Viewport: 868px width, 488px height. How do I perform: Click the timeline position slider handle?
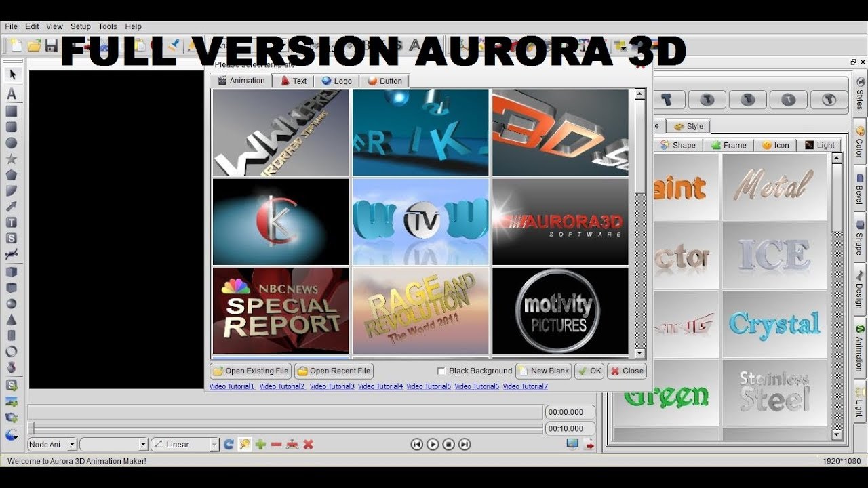pyautogui.click(x=31, y=428)
